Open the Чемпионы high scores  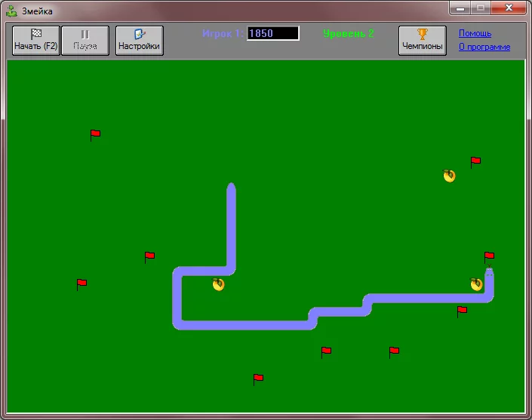click(x=423, y=40)
